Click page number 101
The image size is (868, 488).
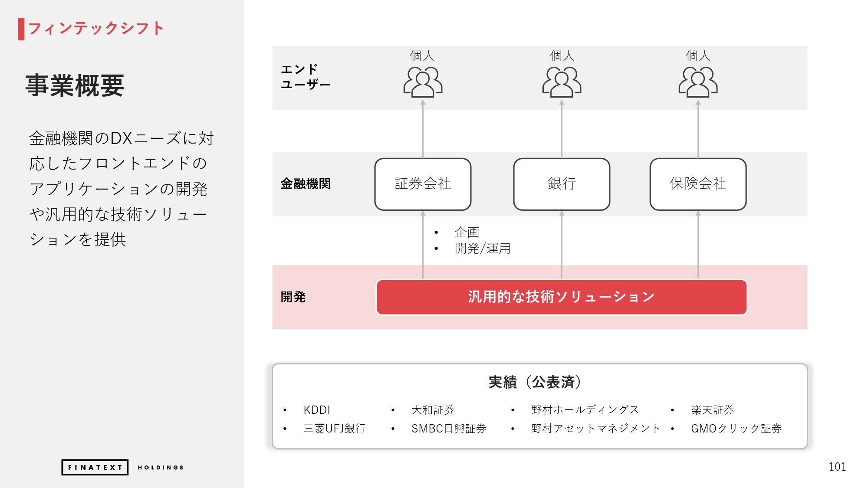tap(837, 467)
